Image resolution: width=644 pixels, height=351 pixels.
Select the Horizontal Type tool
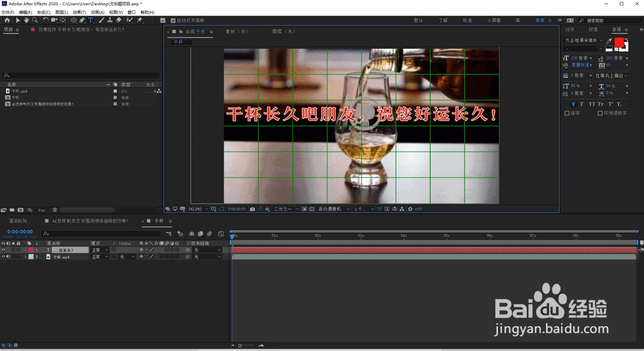(91, 20)
